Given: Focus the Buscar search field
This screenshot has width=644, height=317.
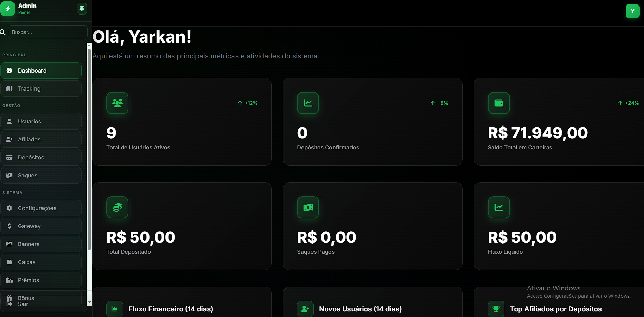Looking at the screenshot, I should point(48,32).
